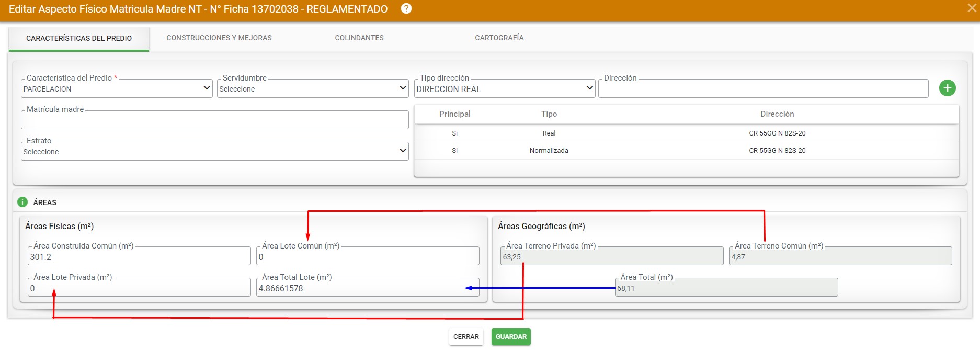The image size is (980, 350).
Task: Click the Área Total 68,11 field
Action: click(726, 288)
